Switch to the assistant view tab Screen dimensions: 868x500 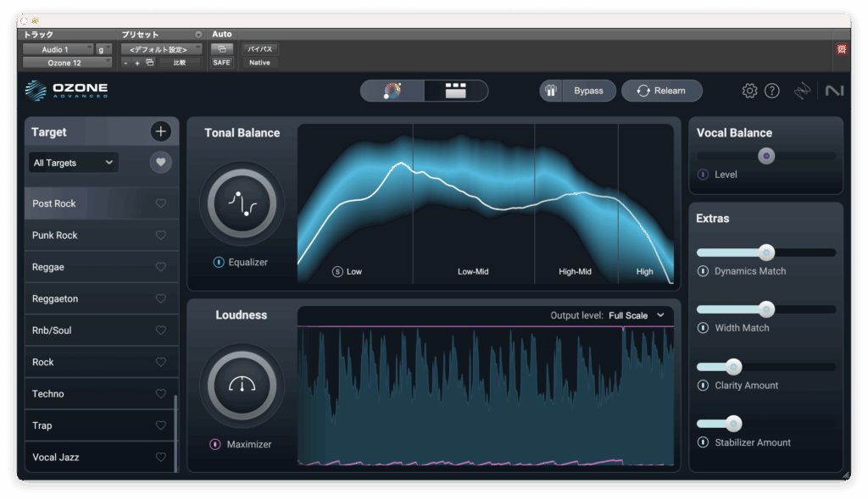pos(392,91)
